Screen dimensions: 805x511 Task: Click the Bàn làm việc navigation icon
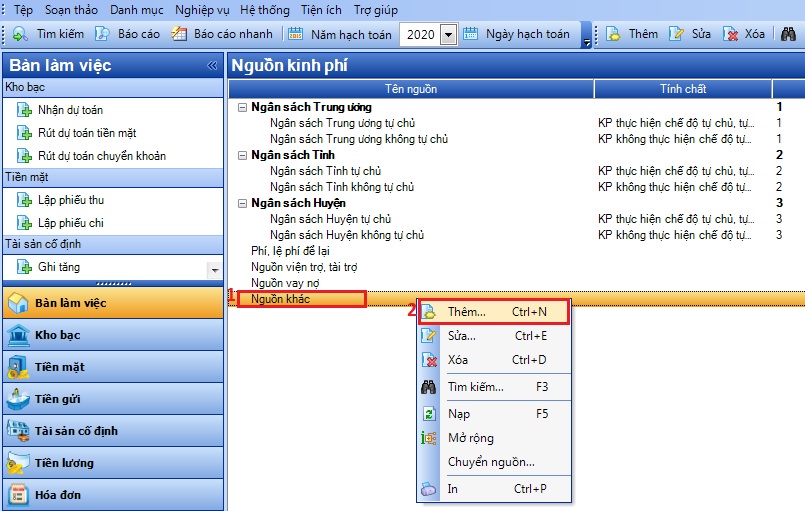pyautogui.click(x=18, y=303)
